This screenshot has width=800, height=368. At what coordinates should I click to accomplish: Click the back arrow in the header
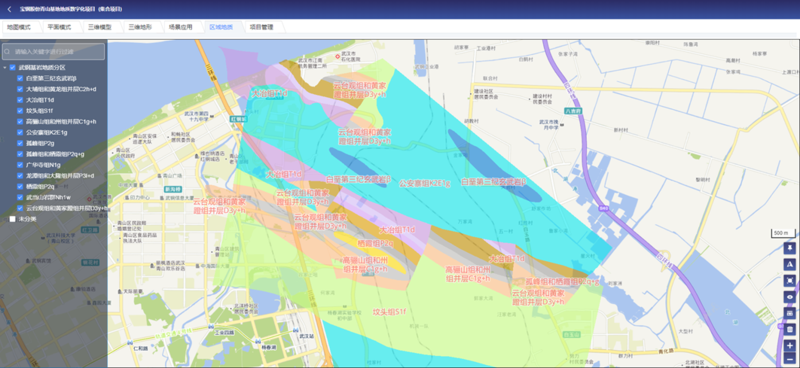pos(9,9)
